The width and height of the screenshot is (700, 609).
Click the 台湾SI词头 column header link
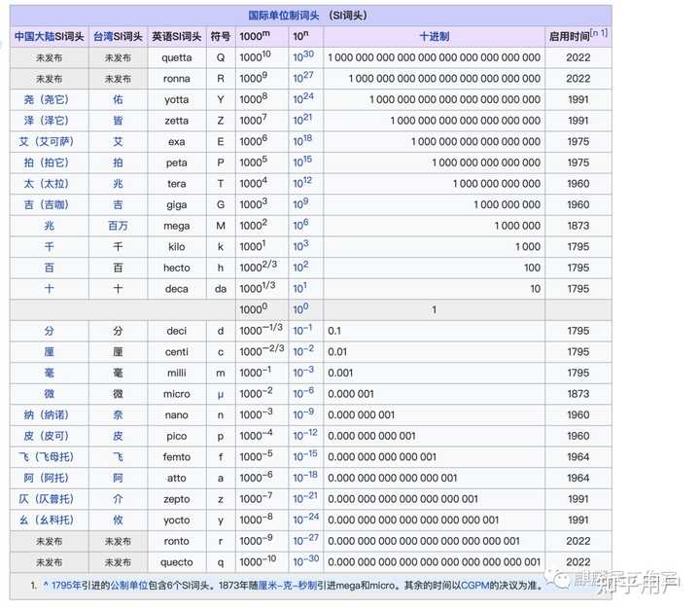118,37
